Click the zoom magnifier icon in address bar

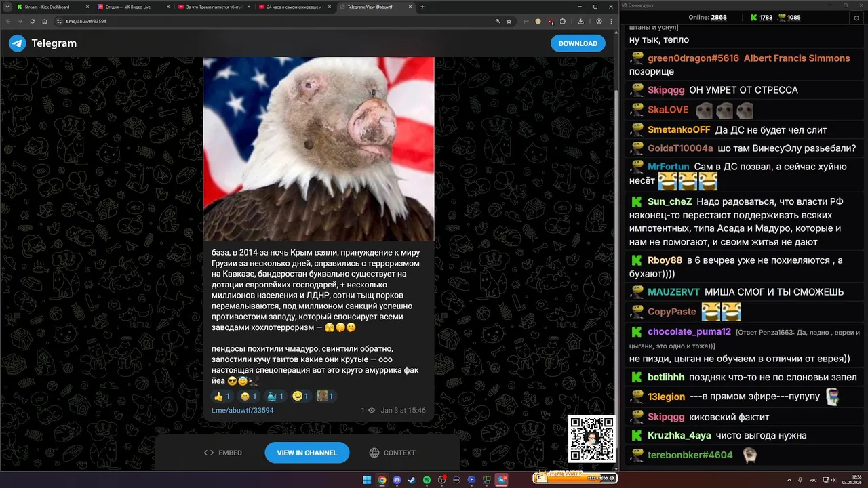497,21
